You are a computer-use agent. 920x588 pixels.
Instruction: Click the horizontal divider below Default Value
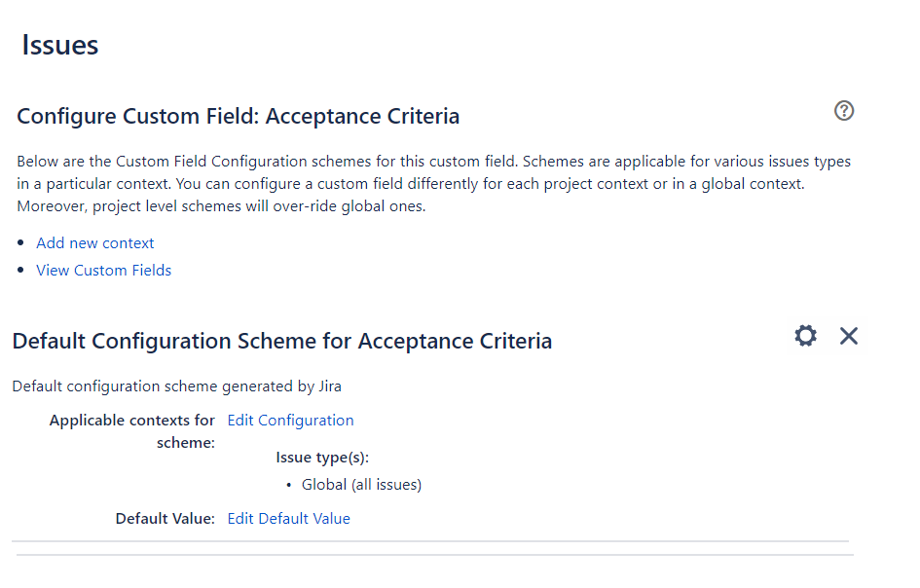point(430,541)
